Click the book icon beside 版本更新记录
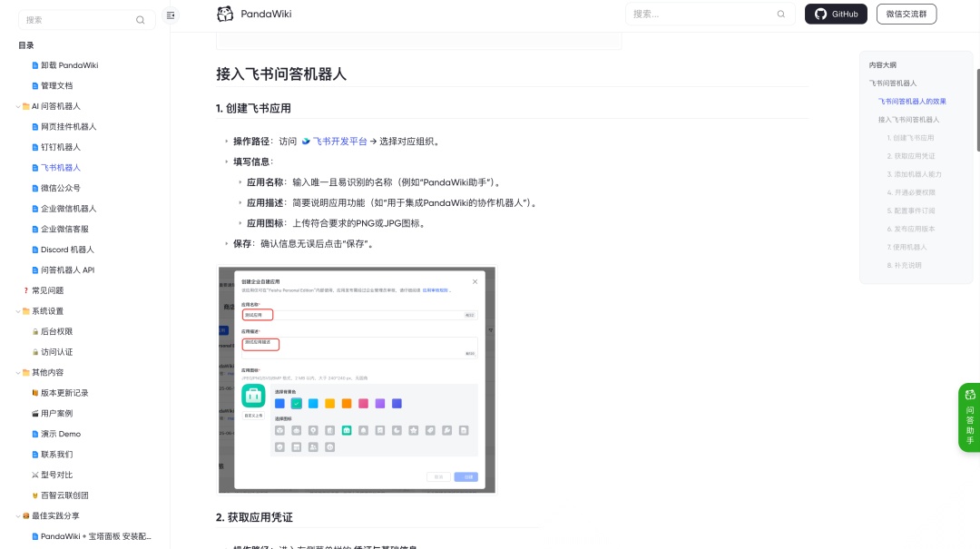980x549 pixels. click(x=35, y=393)
